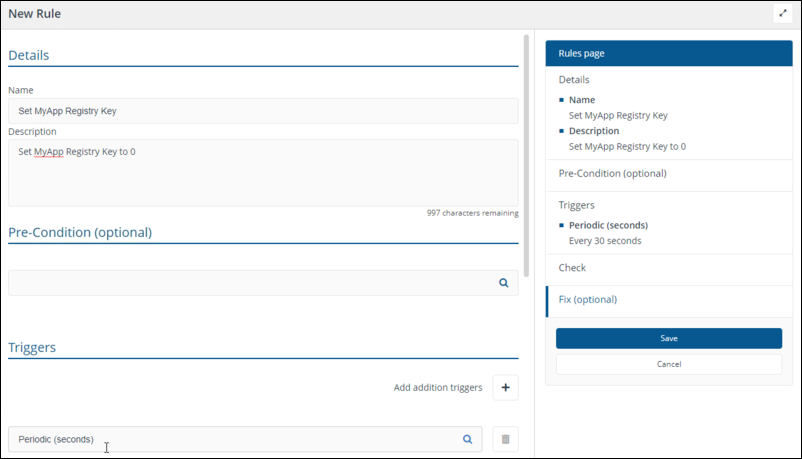Image resolution: width=802 pixels, height=459 pixels.
Task: Jump to Pre-Condition (optional) in the side panel
Action: [612, 173]
